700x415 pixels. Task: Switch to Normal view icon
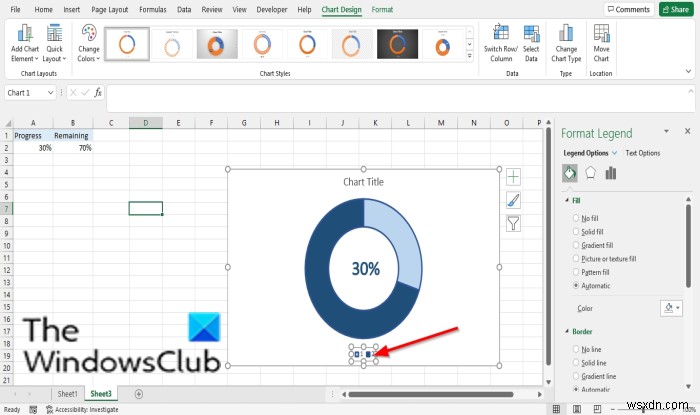pos(556,409)
